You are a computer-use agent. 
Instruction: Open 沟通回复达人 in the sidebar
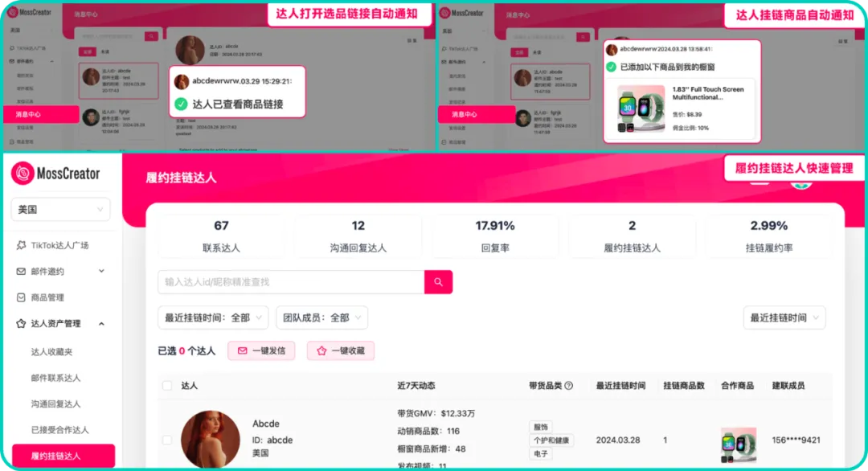pos(55,403)
